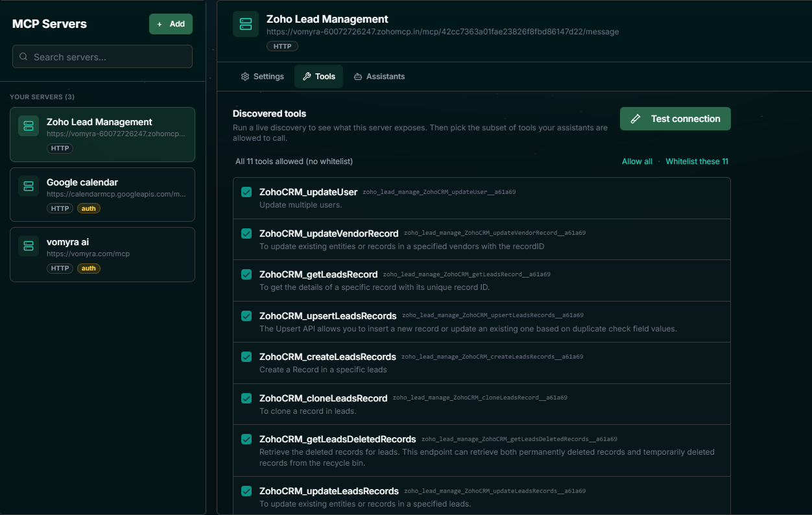This screenshot has height=515, width=812.
Task: Click the 'YOUR SERVERS (3)' label
Action: (42, 97)
